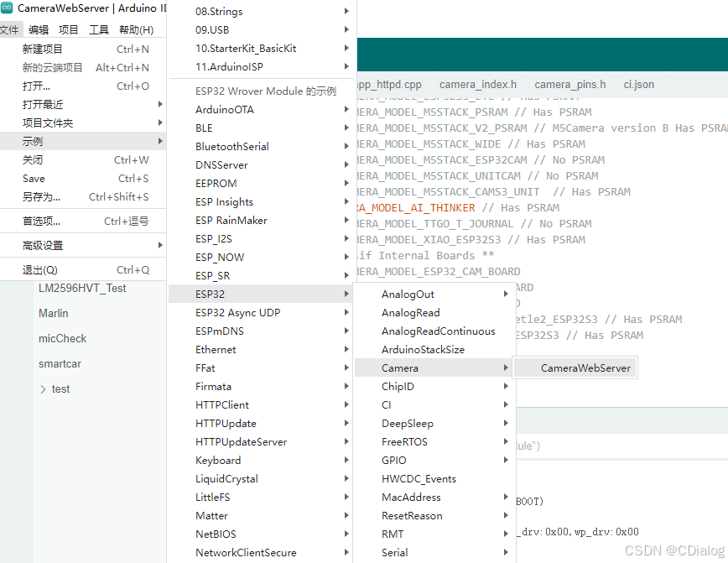Expand the 高级设置 submenu
This screenshot has height=563, width=728.
[x=83, y=245]
